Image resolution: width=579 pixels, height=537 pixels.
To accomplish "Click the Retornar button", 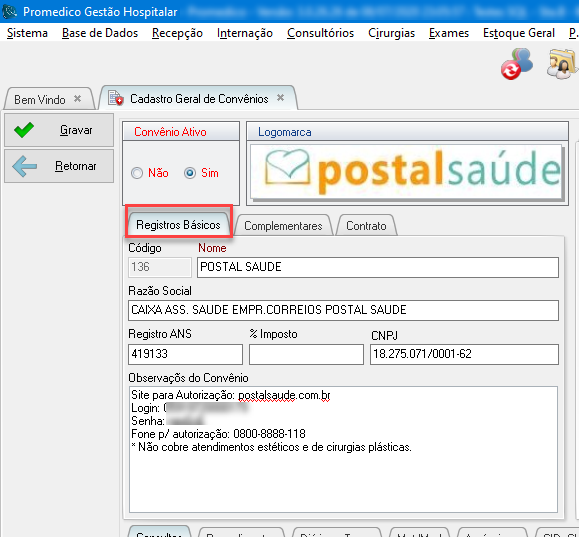I will [x=59, y=166].
